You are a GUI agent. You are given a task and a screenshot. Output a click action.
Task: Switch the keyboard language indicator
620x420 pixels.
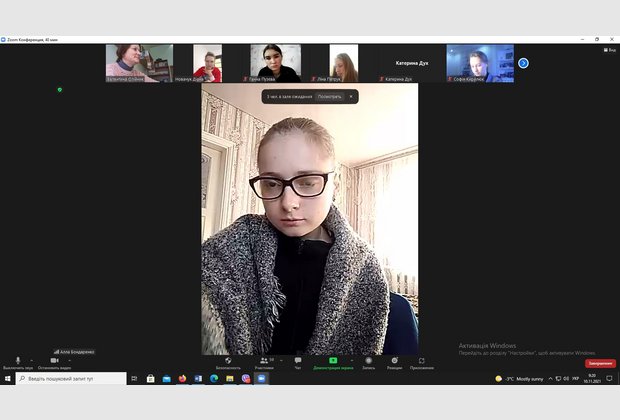(x=575, y=379)
